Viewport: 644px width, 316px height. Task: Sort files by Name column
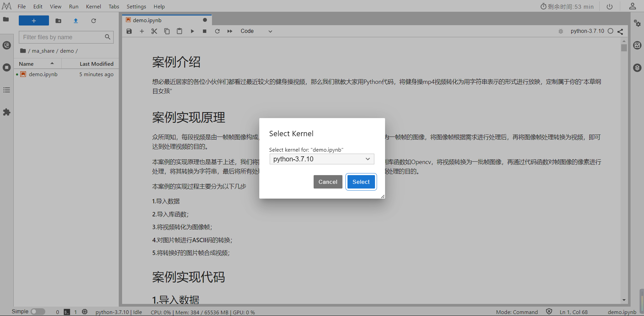38,64
